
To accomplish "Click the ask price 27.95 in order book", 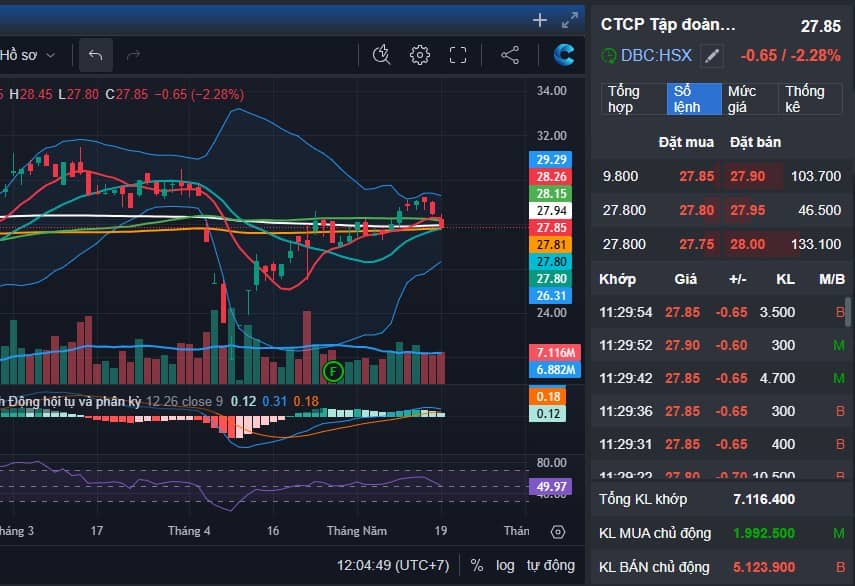I will (748, 210).
